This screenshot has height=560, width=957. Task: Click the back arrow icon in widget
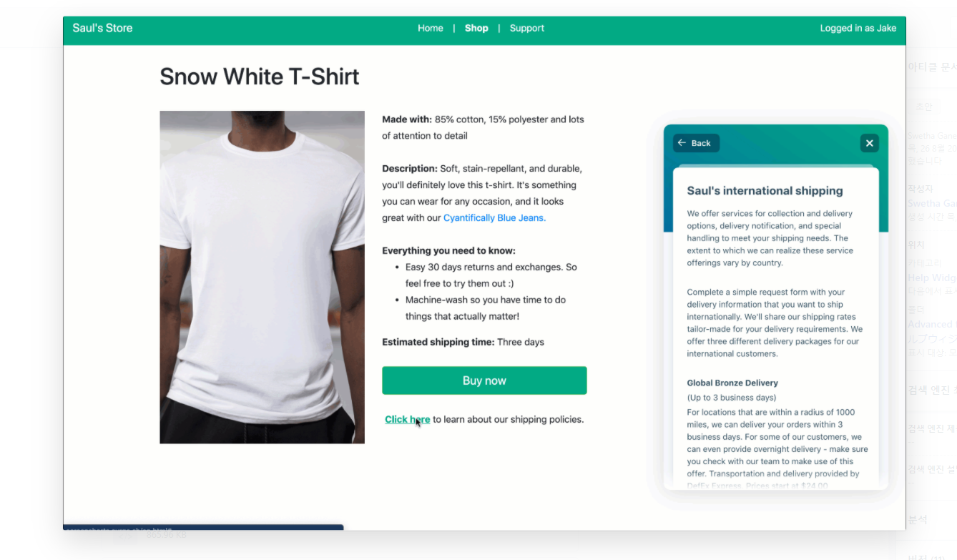tap(682, 143)
